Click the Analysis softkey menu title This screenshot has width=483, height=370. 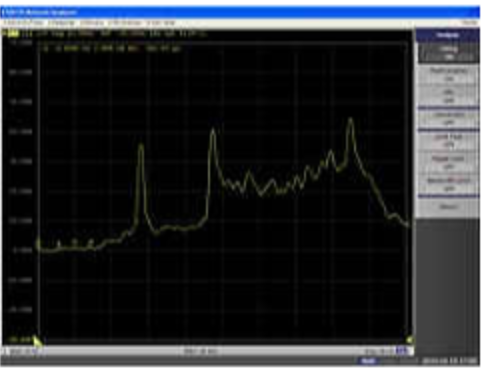pyautogui.click(x=447, y=35)
